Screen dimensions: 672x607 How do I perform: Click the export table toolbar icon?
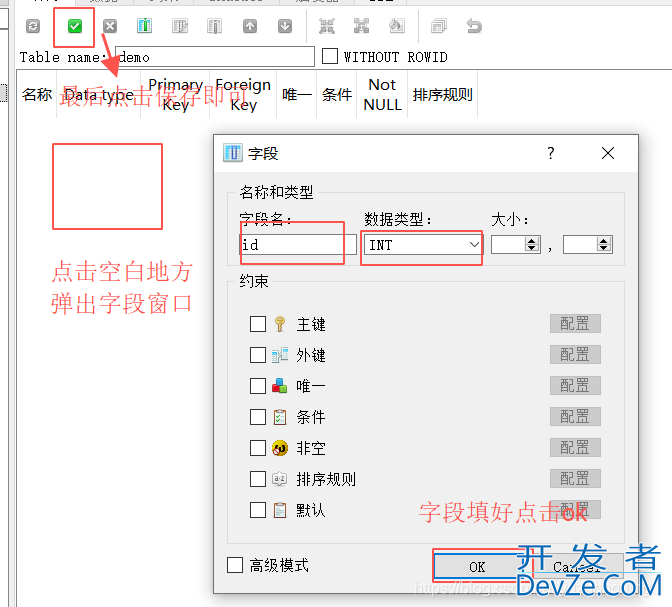coord(361,27)
